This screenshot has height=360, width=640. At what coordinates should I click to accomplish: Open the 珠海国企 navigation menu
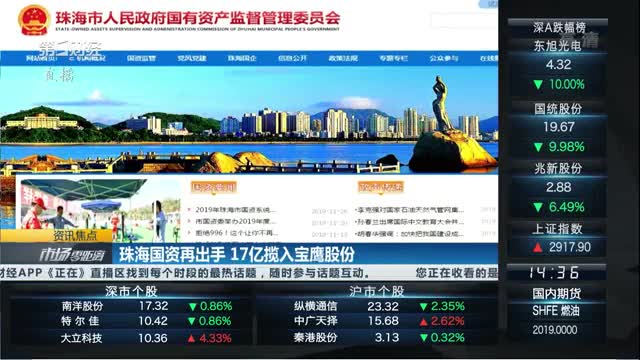point(242,58)
